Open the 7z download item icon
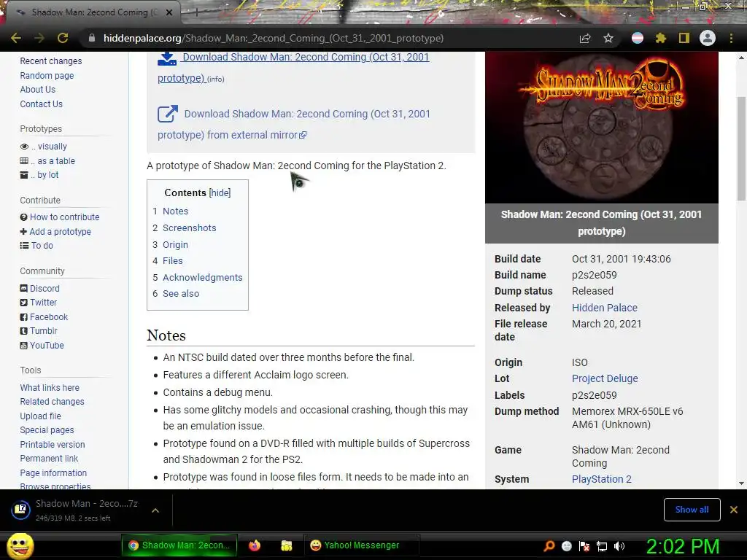This screenshot has height=560, width=747. [x=20, y=510]
